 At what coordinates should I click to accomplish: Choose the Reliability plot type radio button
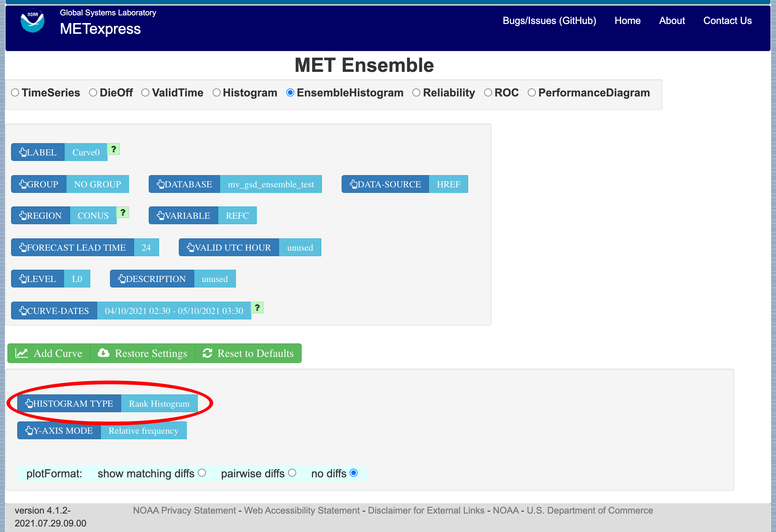click(416, 92)
